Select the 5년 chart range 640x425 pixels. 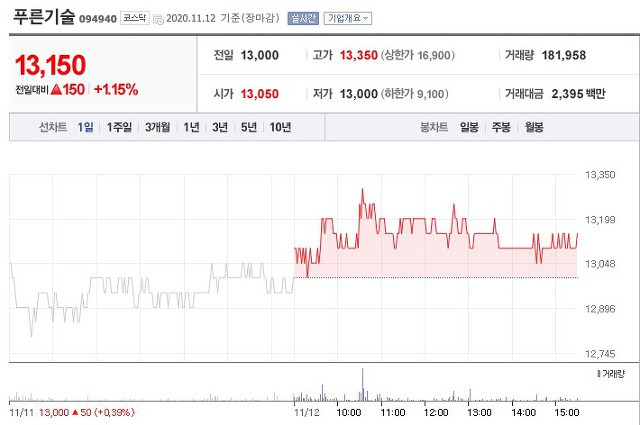[249, 127]
